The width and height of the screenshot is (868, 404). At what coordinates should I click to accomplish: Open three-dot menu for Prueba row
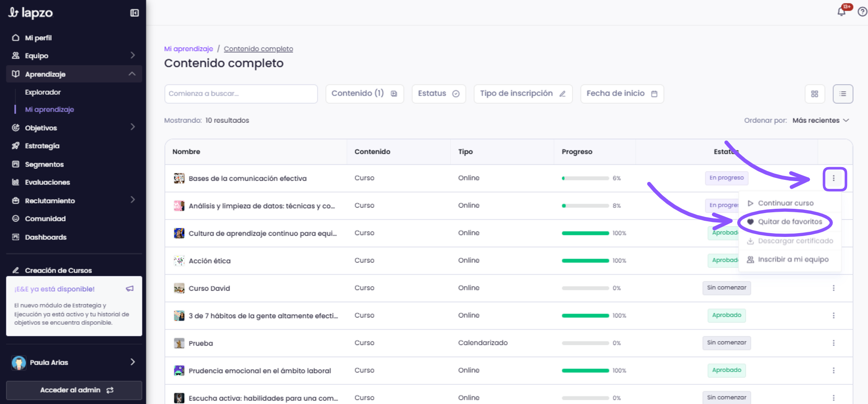833,343
